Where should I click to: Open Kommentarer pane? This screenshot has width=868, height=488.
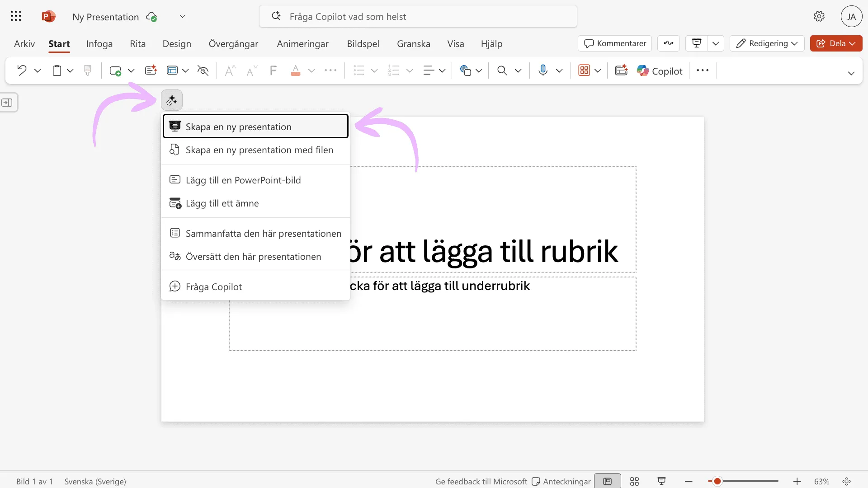pyautogui.click(x=615, y=43)
